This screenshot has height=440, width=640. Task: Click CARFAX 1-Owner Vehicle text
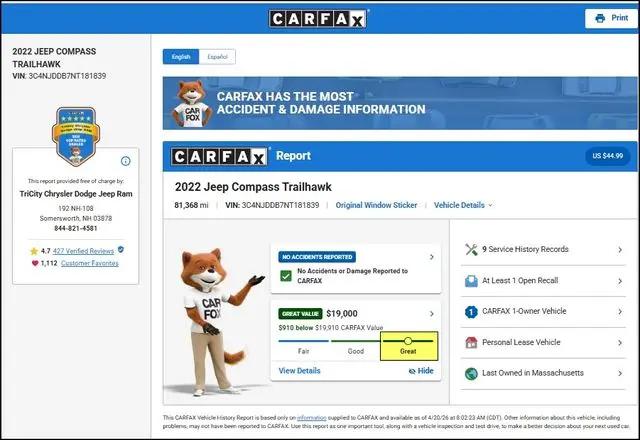(x=524, y=311)
